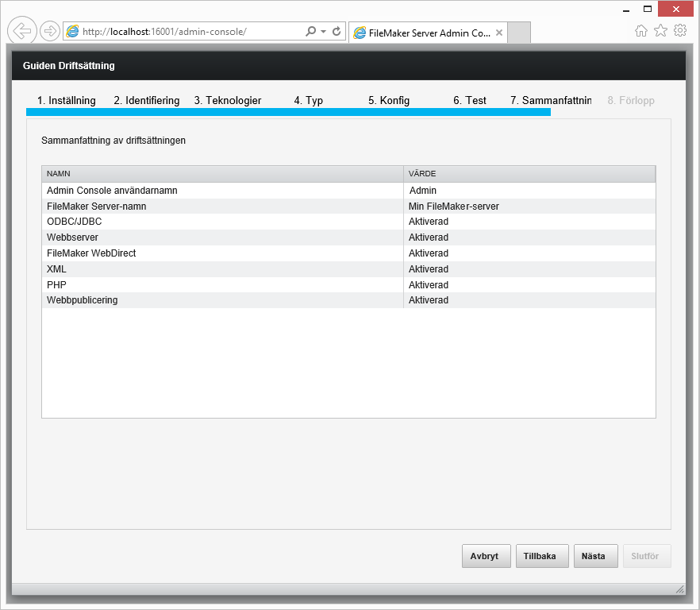Select the Admin Console användarnamn row

[x=348, y=191]
